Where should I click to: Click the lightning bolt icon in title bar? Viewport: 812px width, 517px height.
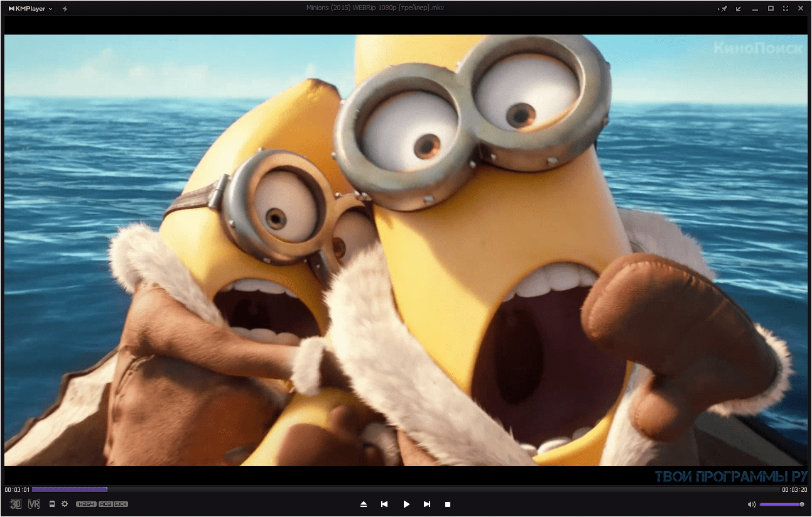65,9
